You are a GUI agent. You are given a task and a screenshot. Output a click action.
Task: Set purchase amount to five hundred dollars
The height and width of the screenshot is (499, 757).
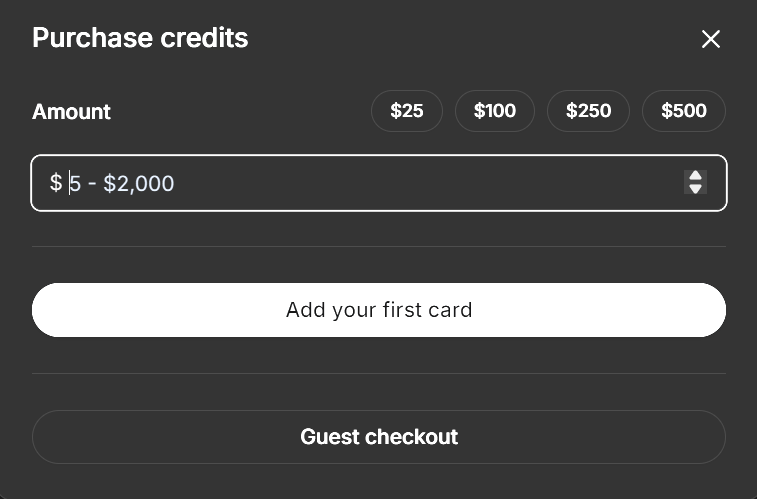pos(684,111)
